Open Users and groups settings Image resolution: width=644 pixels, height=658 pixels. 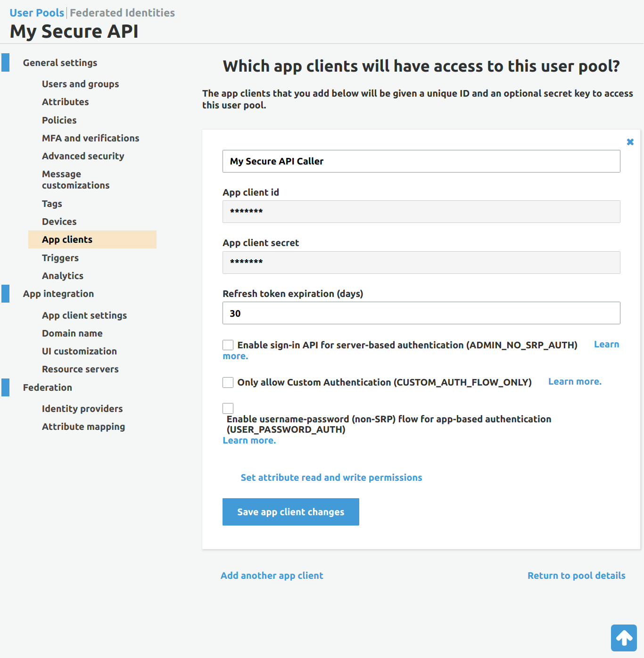(x=80, y=84)
